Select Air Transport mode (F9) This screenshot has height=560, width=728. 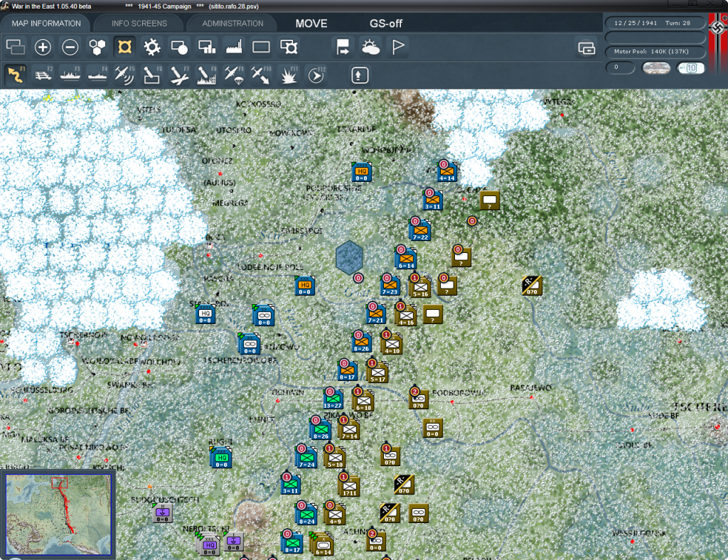tap(234, 75)
